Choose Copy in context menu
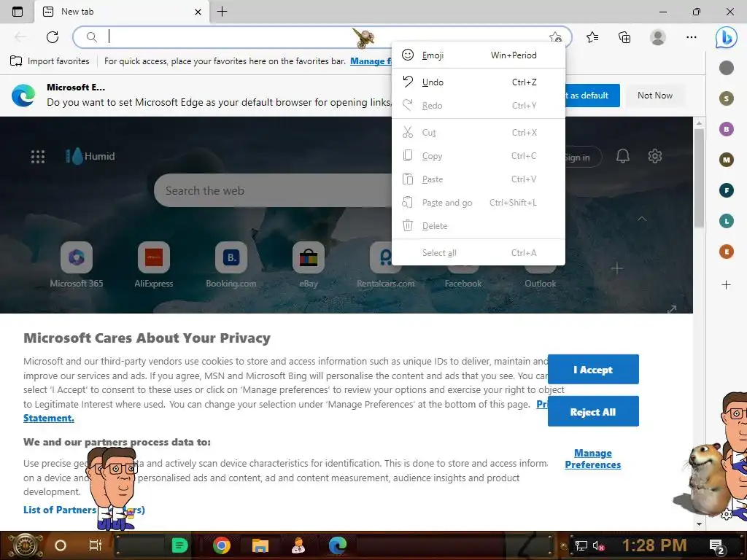The image size is (747, 560). (x=479, y=156)
